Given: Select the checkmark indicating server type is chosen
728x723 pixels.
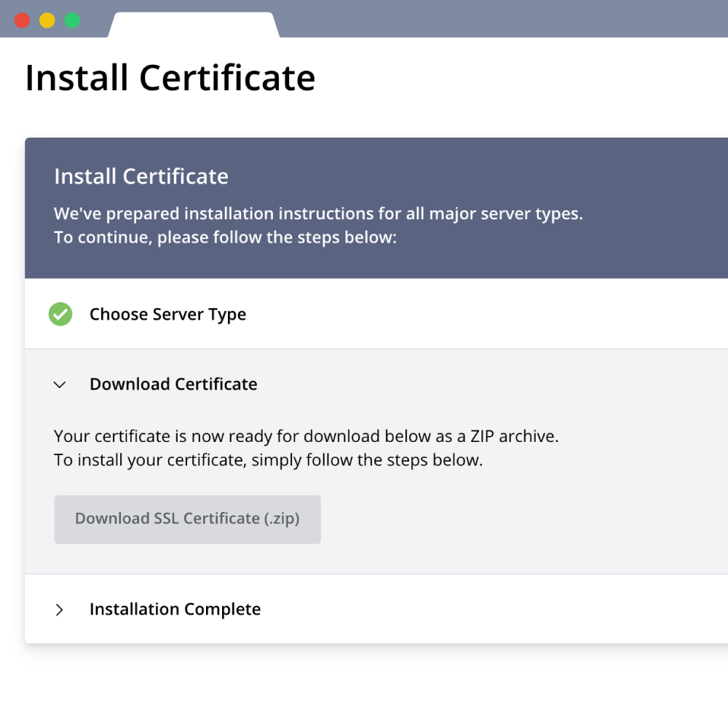Looking at the screenshot, I should pyautogui.click(x=60, y=314).
